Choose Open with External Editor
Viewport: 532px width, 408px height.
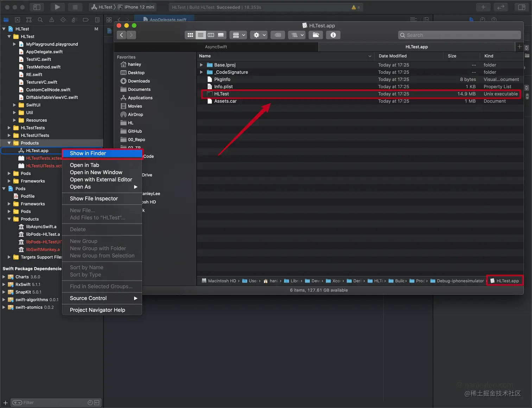coord(102,180)
